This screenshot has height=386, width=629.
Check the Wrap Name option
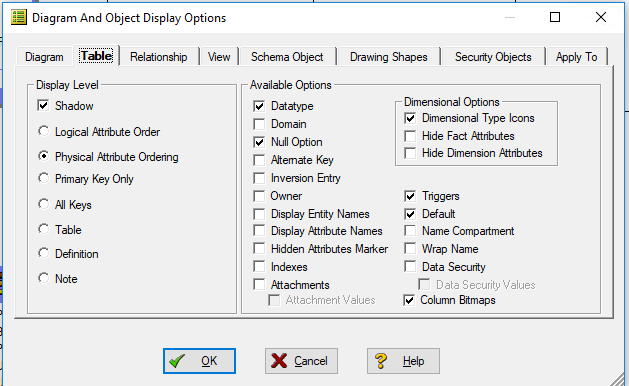410,249
